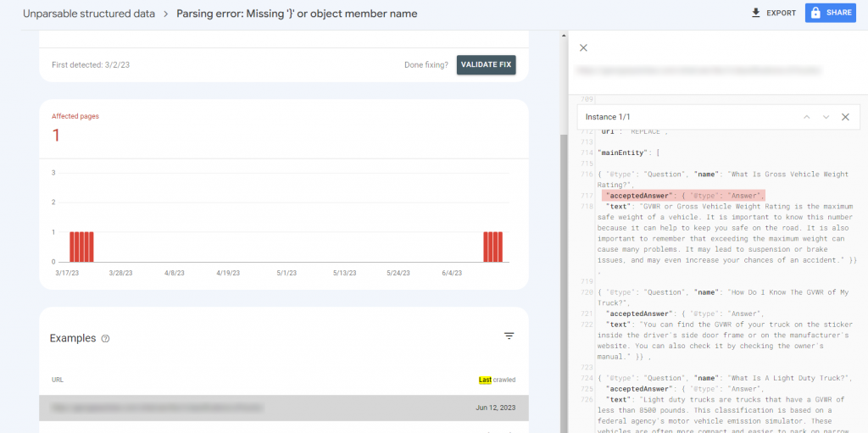Click the Validate Fix button

pos(487,64)
